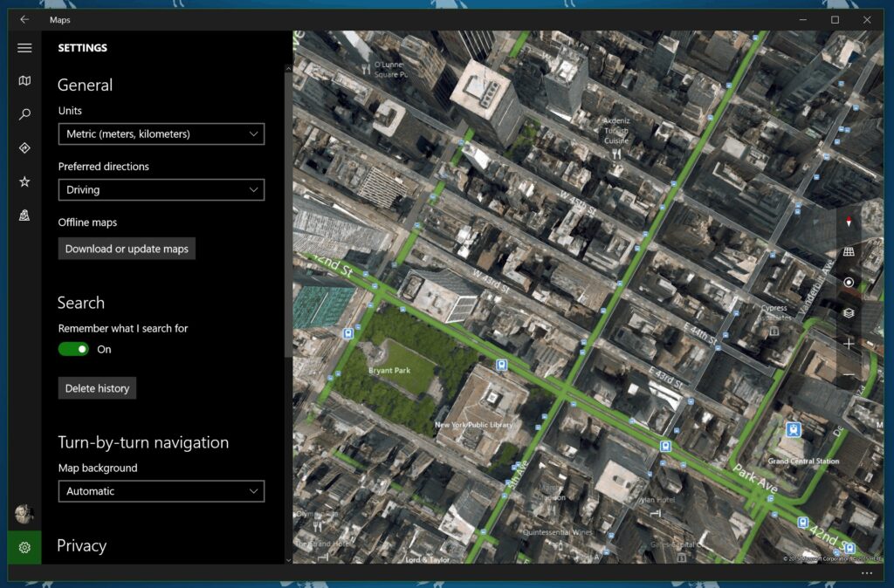
Task: Click the restaurant icon under Akdeniz Turkish Cuisine
Action: (x=616, y=154)
